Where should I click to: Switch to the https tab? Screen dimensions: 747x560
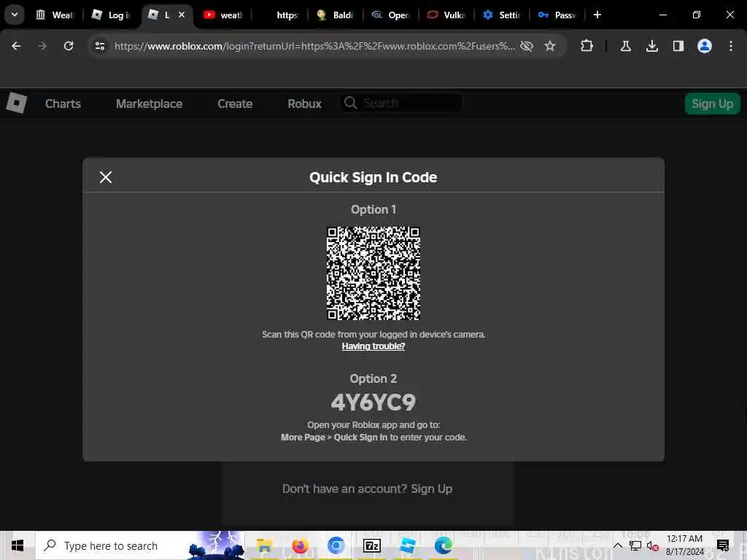[x=280, y=15]
